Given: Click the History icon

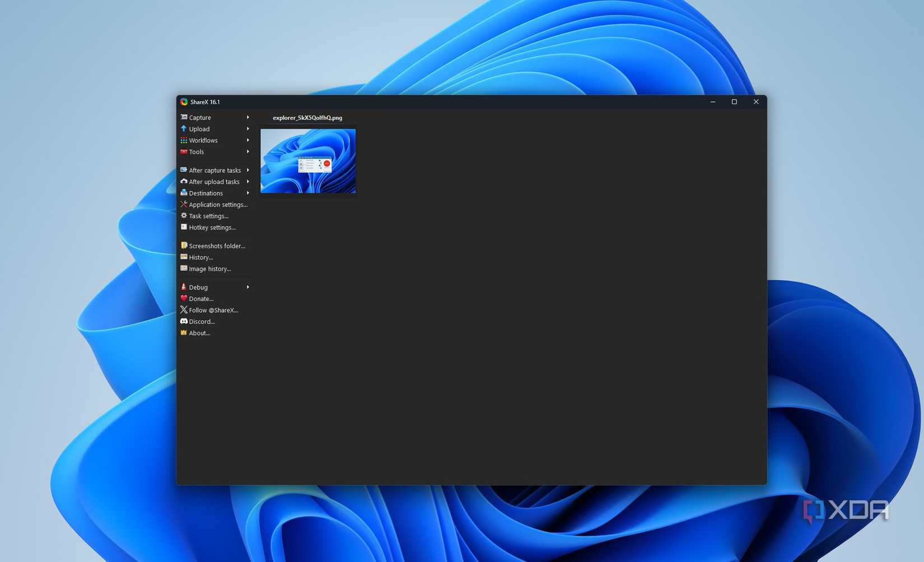Looking at the screenshot, I should pos(184,257).
